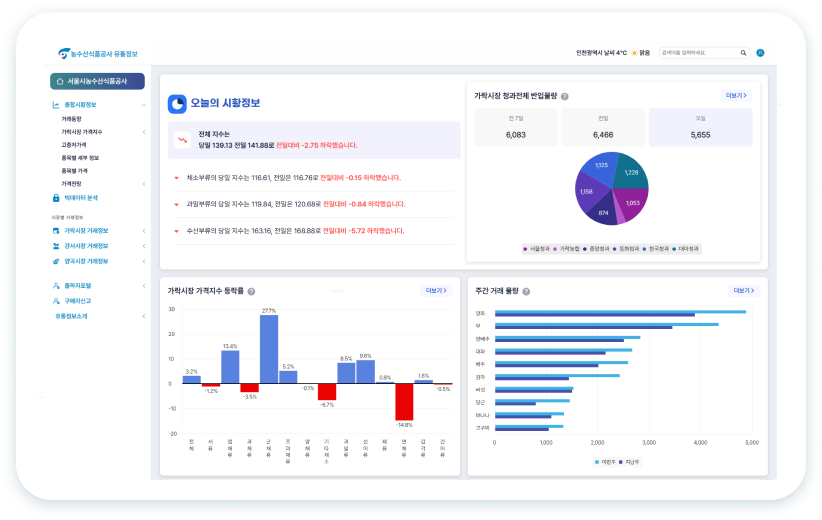This screenshot has width=822, height=520.
Task: Click the weather text showing 4°C
Action: click(x=601, y=53)
